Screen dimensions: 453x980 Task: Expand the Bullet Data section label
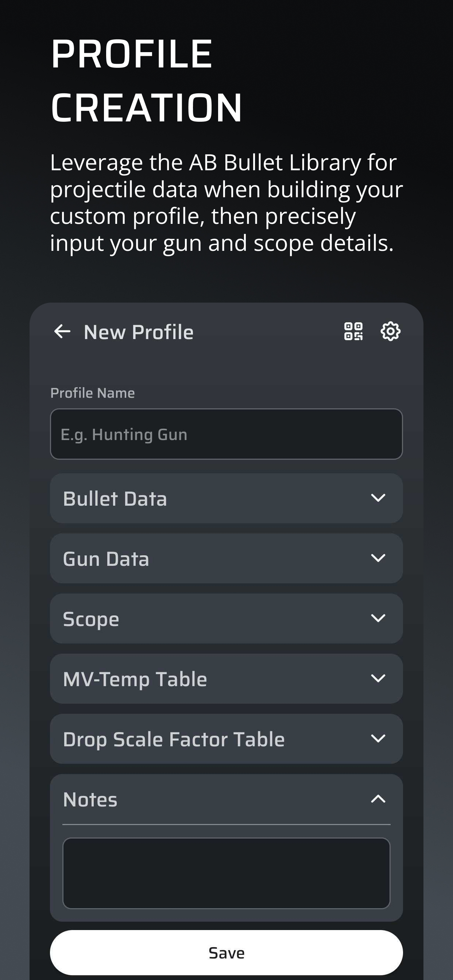[115, 499]
